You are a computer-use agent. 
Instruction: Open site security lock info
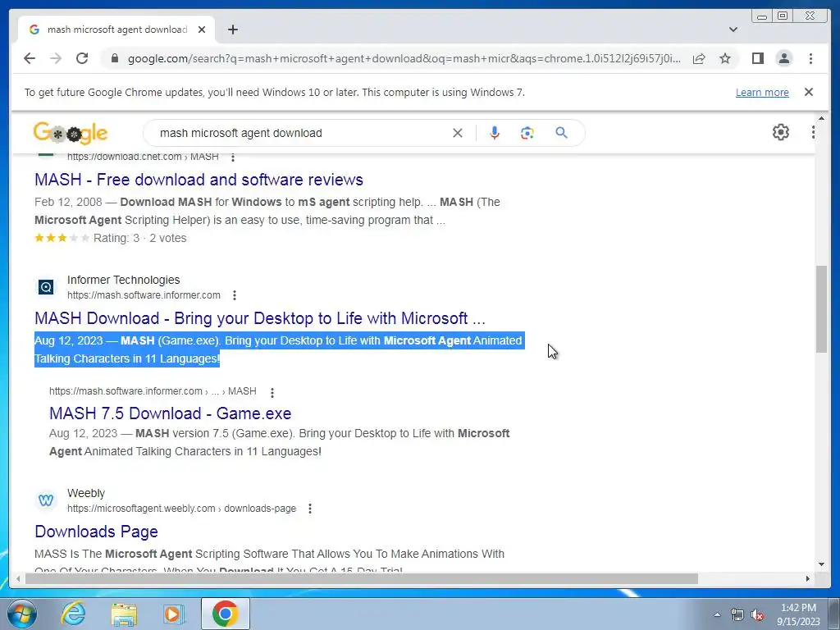[x=114, y=58]
